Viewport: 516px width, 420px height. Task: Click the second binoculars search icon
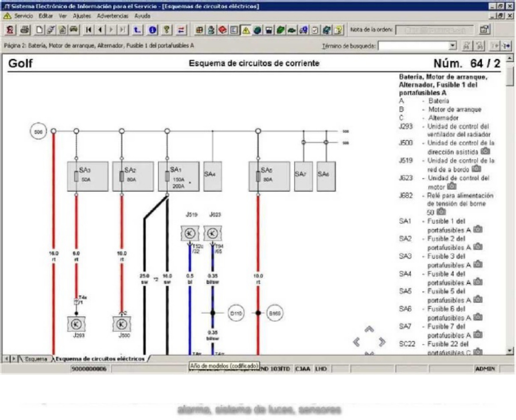(x=480, y=45)
